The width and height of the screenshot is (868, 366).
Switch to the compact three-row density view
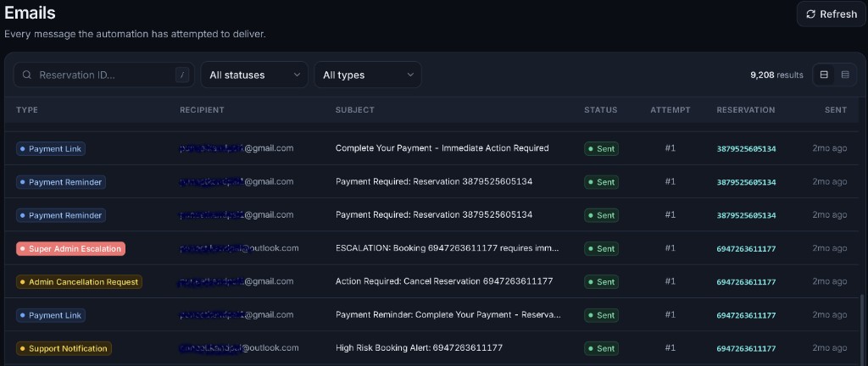[x=845, y=75]
